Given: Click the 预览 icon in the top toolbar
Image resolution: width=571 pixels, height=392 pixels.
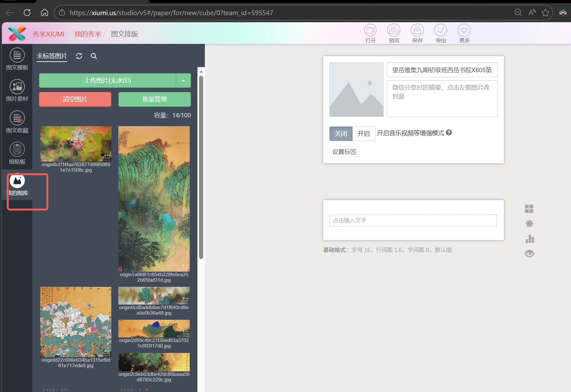Looking at the screenshot, I should coord(394,30).
